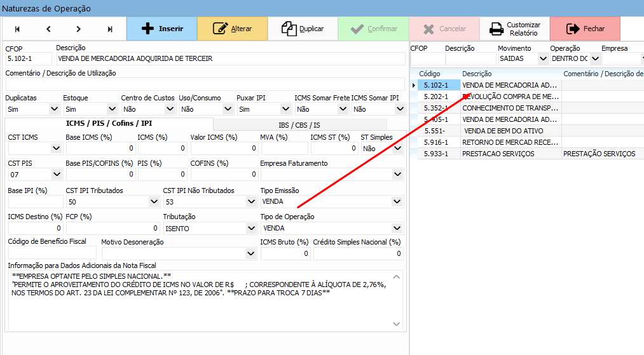Go to the next record arrow

[79, 29]
